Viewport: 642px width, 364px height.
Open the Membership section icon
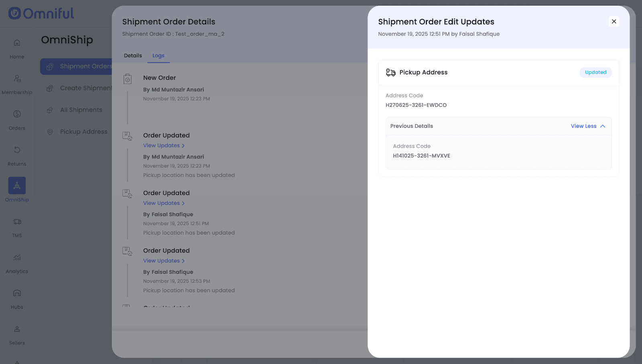[x=17, y=79]
